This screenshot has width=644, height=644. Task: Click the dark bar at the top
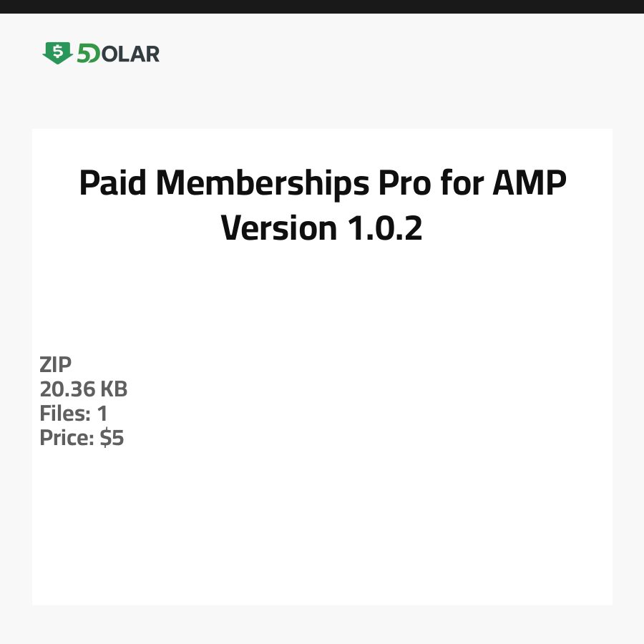(x=322, y=6)
